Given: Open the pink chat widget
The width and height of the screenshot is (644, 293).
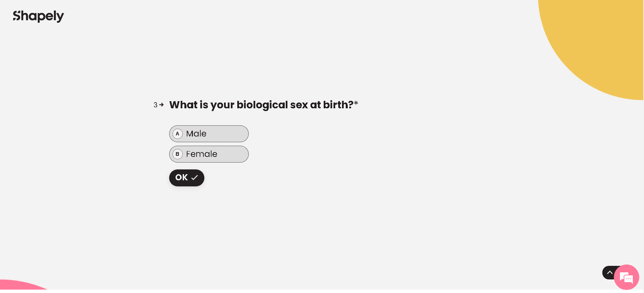Looking at the screenshot, I should tap(626, 277).
